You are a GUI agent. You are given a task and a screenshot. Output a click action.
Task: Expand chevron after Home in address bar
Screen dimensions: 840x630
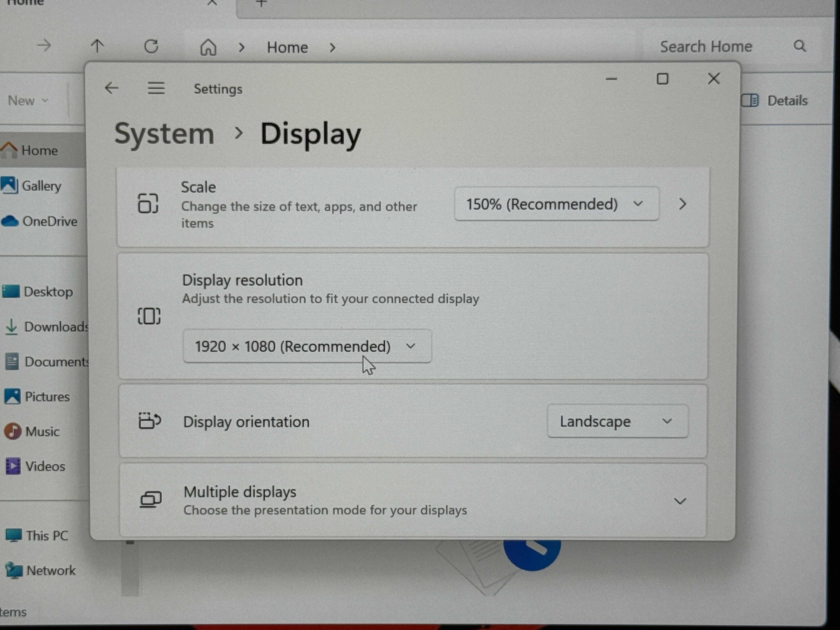(x=332, y=47)
